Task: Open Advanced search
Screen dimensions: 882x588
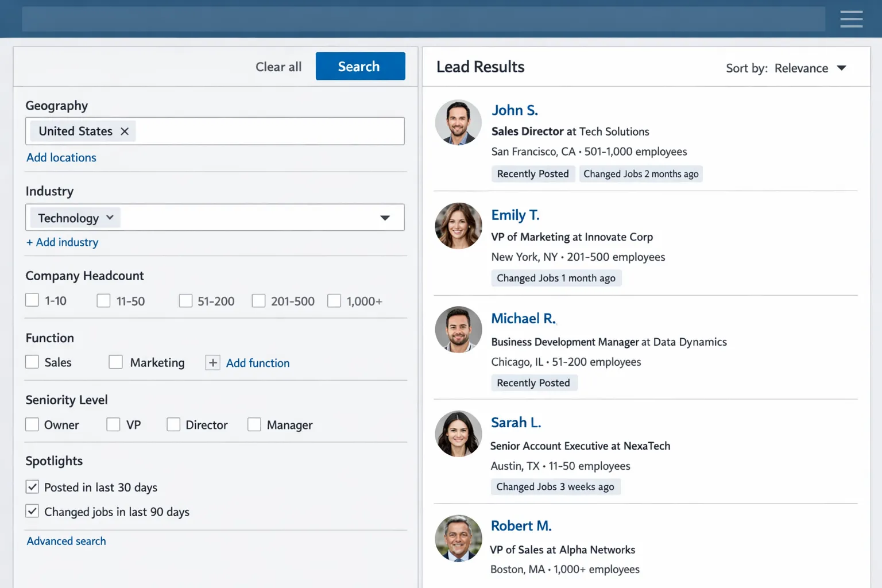Action: point(65,540)
